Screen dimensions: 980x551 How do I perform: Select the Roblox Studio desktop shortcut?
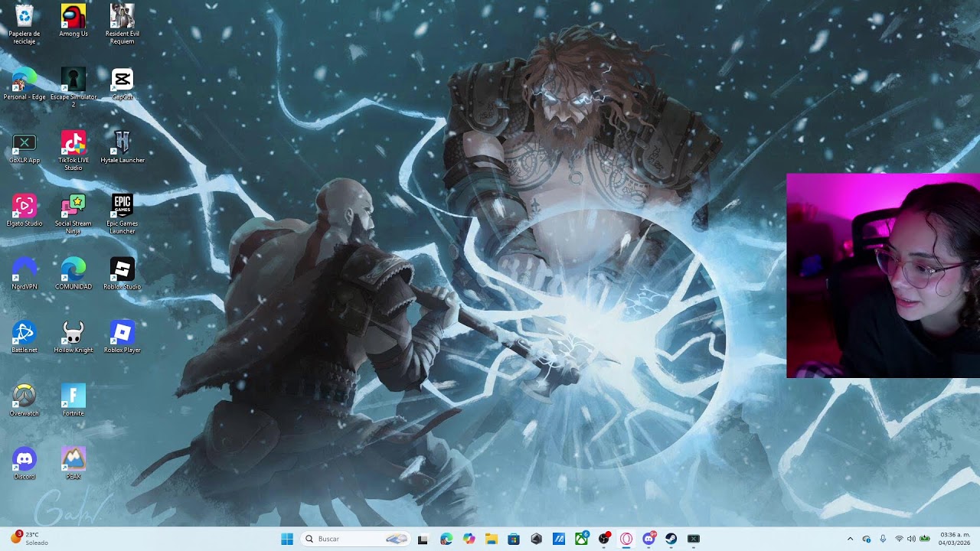(x=122, y=273)
